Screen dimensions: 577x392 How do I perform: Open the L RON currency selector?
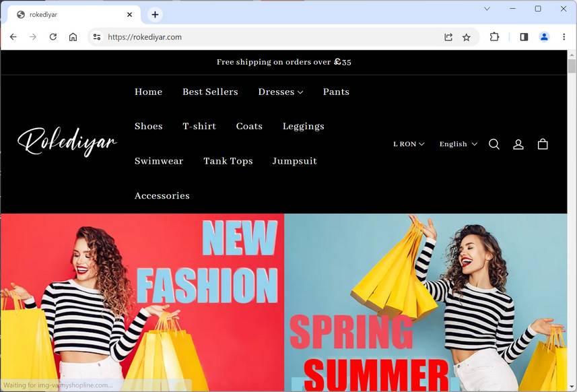pos(408,143)
